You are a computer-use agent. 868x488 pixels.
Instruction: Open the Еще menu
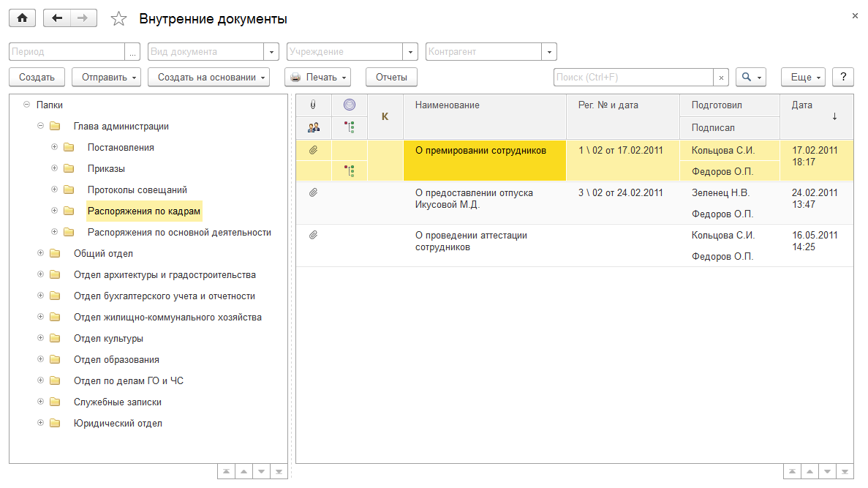(x=803, y=77)
